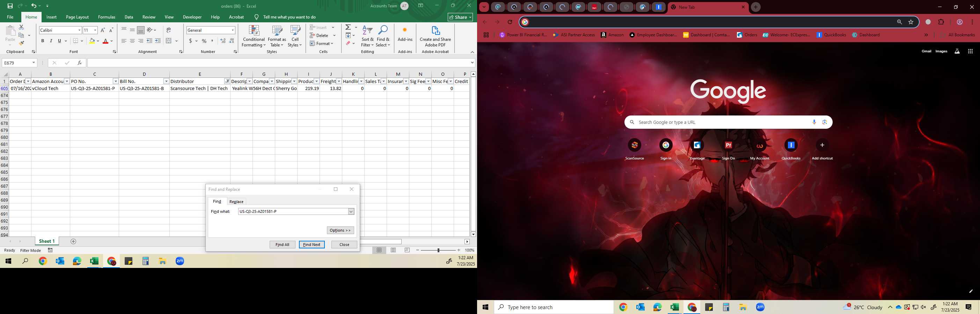This screenshot has height=314, width=980.
Task: Open the Page Layout ribbon tab
Action: pos(77,17)
